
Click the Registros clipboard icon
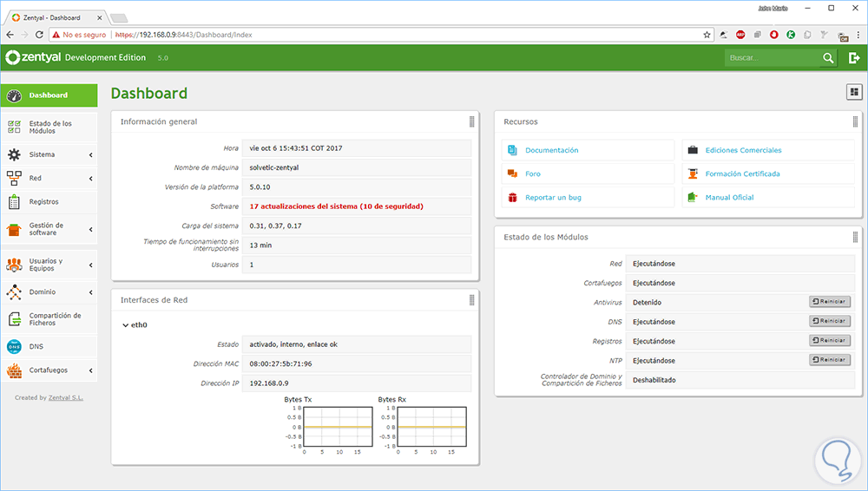tap(15, 202)
